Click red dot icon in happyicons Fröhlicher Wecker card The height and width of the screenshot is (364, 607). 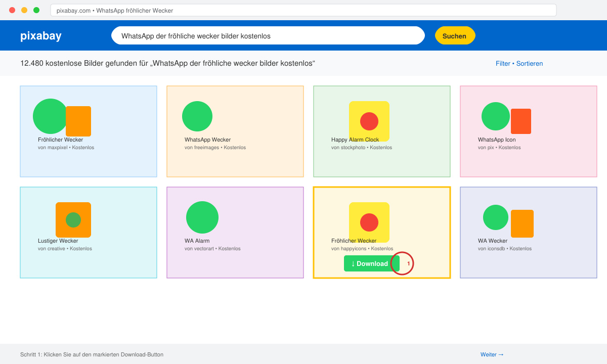pyautogui.click(x=369, y=222)
